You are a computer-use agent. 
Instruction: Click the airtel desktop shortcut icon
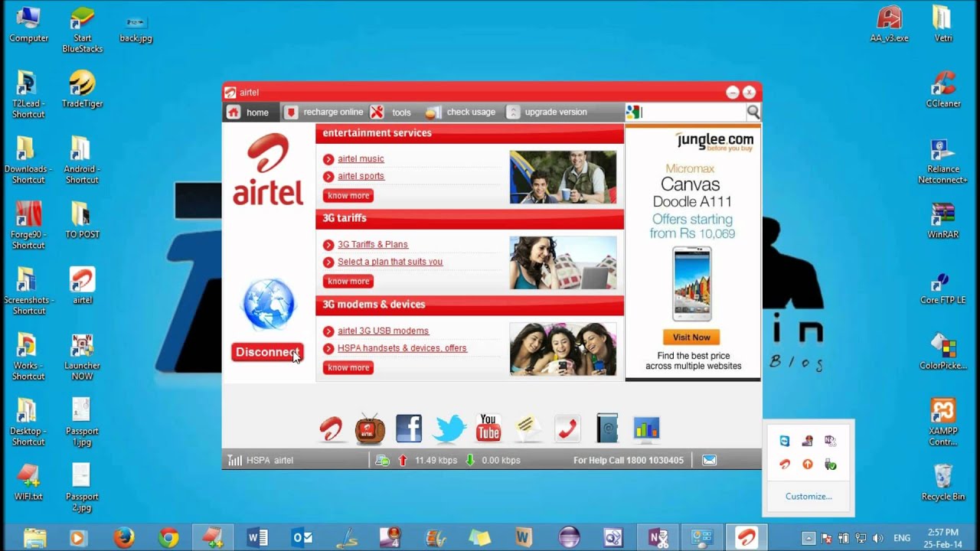[82, 285]
